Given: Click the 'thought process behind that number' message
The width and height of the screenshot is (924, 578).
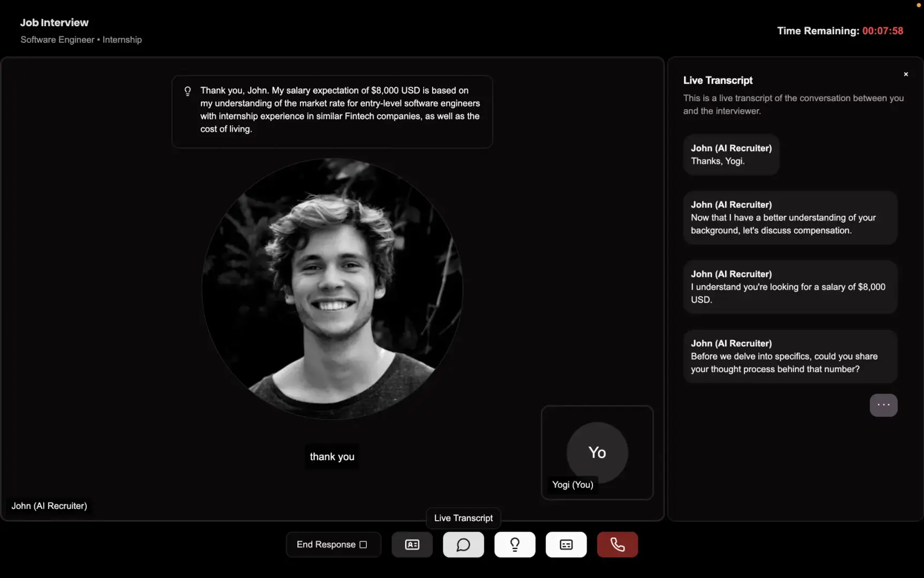Looking at the screenshot, I should [790, 356].
